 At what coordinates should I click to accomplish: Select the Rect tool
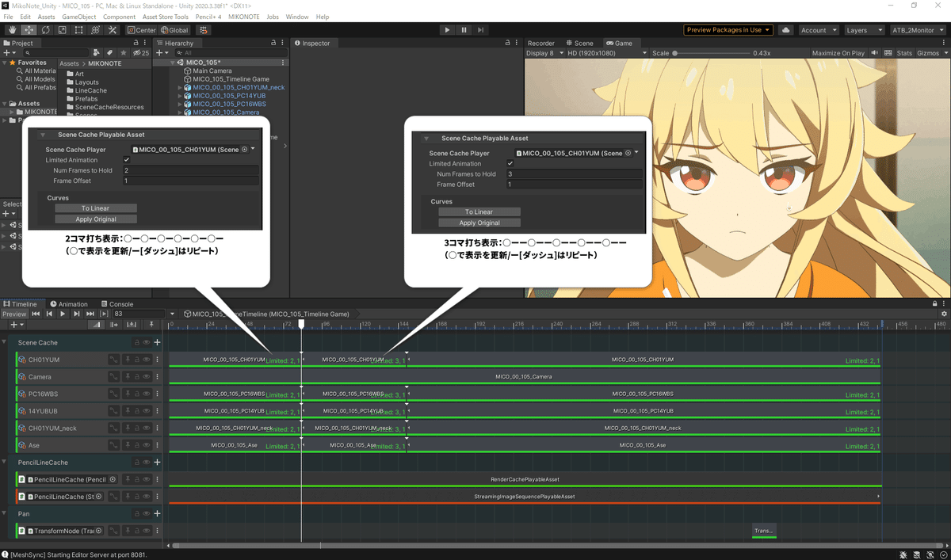[x=78, y=30]
